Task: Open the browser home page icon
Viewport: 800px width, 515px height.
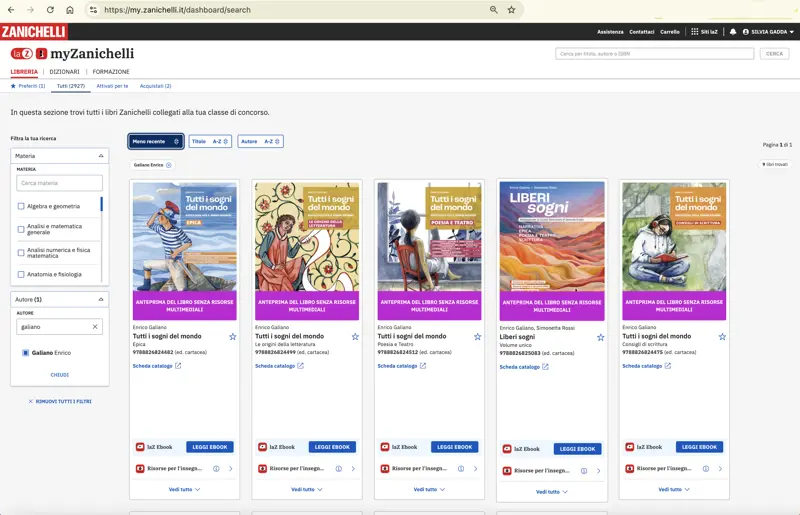Action: pos(69,10)
